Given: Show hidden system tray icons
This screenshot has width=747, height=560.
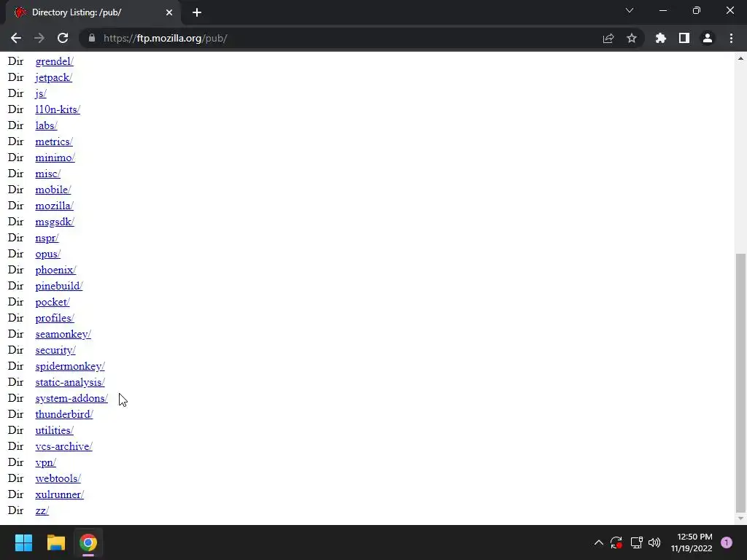Looking at the screenshot, I should (598, 542).
